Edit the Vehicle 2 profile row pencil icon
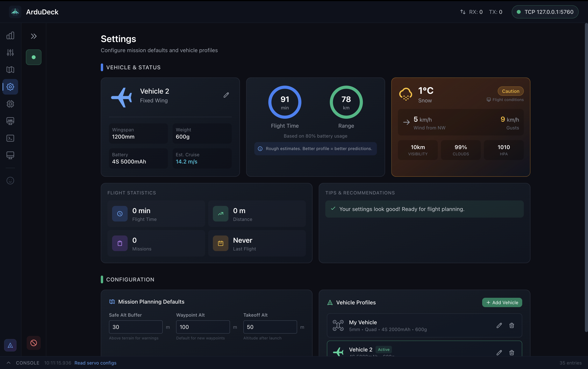 coord(499,352)
